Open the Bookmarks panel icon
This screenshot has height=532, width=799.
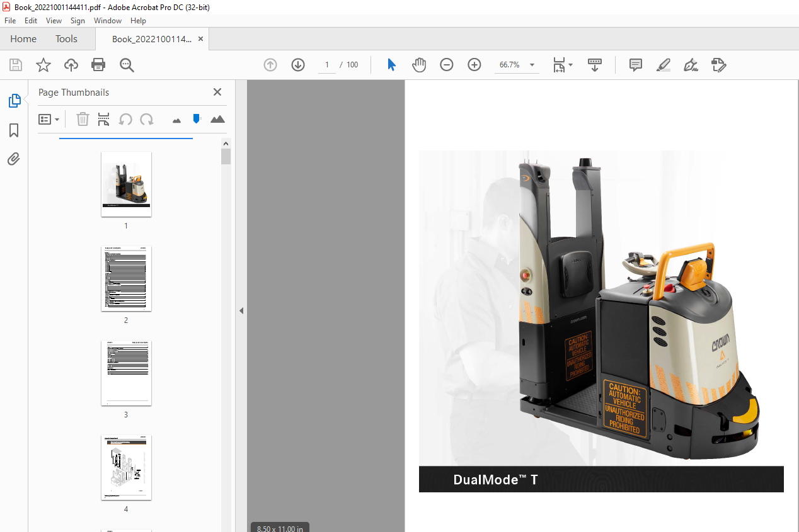14,130
